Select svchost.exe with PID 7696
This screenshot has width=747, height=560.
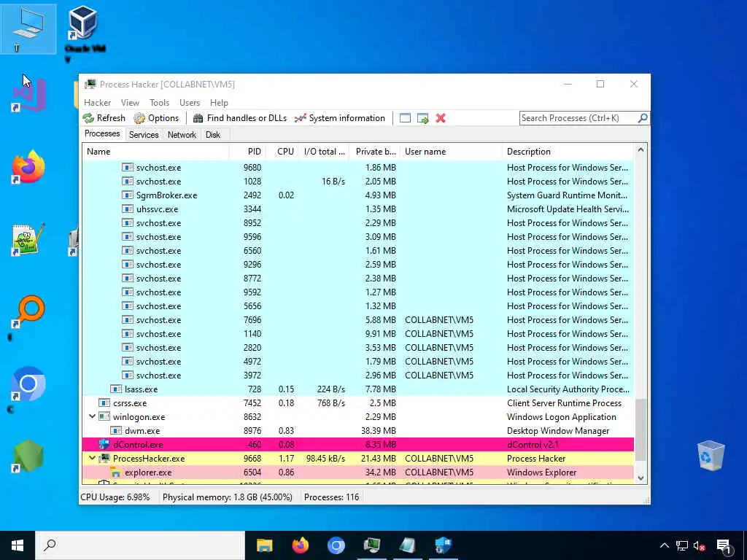tap(357, 320)
